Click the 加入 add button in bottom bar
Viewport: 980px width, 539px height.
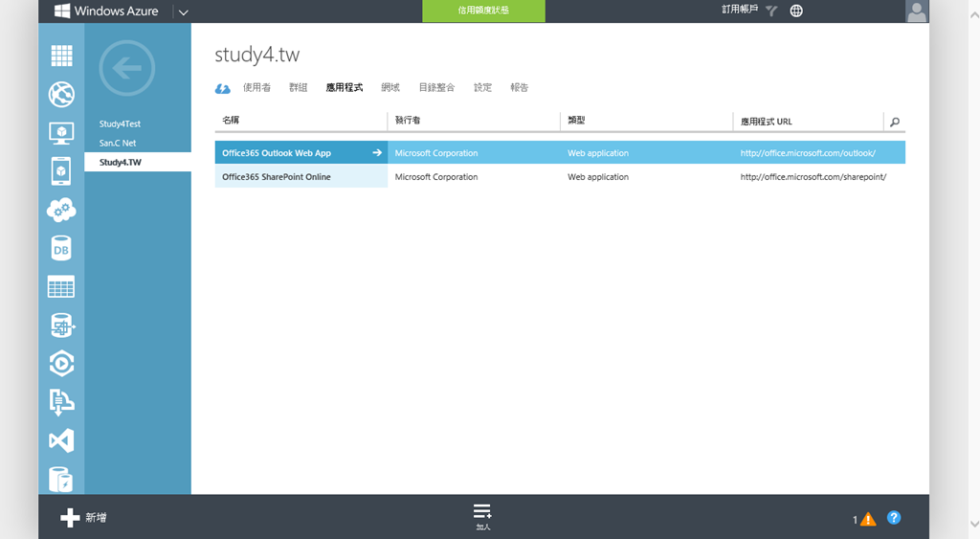[x=482, y=516]
